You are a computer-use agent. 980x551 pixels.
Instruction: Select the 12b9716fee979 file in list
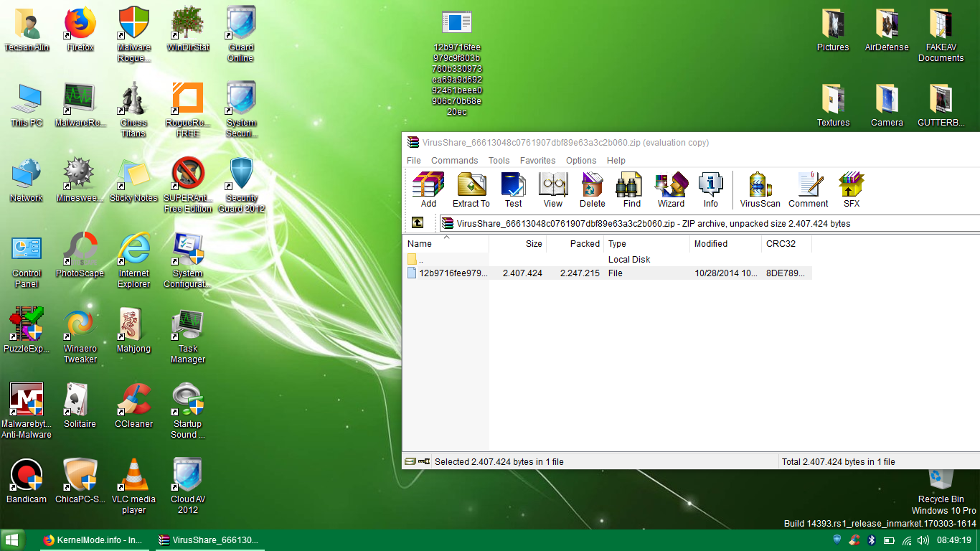click(453, 273)
